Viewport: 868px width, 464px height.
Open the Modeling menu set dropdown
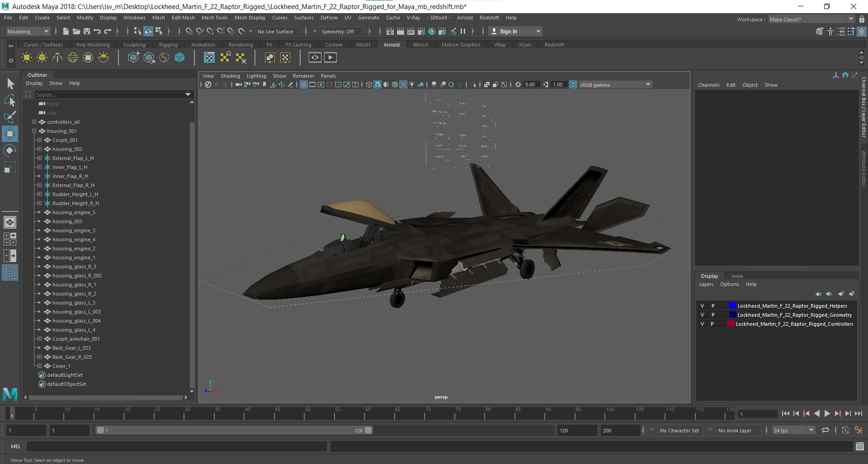pyautogui.click(x=28, y=31)
